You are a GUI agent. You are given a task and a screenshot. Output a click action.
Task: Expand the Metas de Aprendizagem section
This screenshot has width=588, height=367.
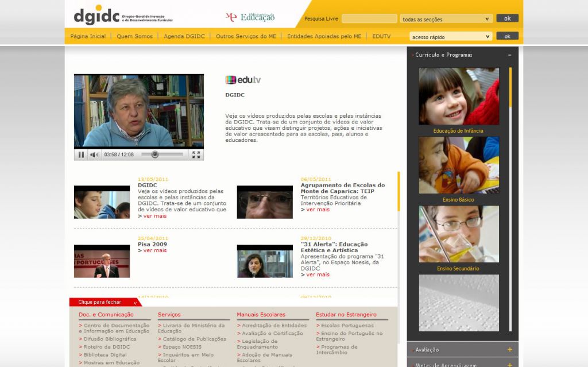509,365
